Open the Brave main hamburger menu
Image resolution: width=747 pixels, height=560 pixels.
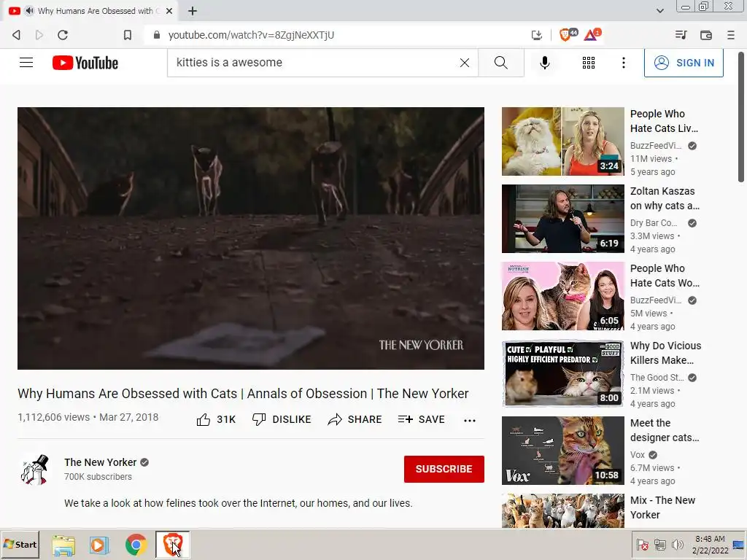(x=731, y=35)
